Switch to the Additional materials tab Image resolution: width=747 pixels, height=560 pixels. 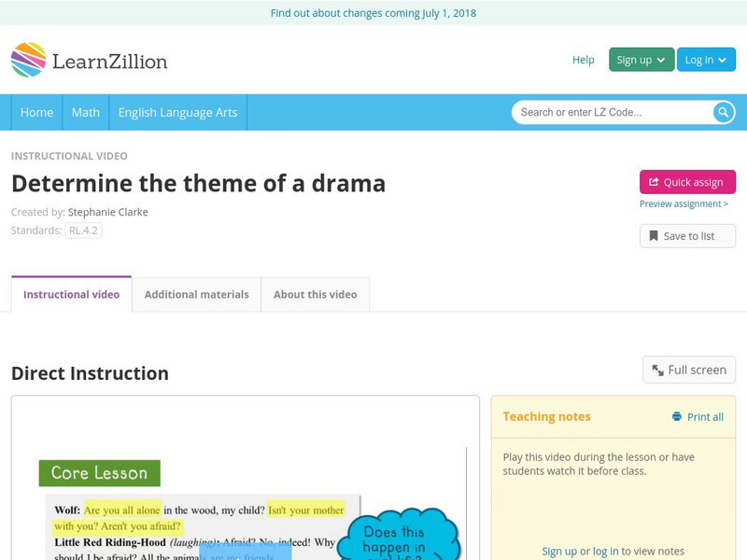197,293
